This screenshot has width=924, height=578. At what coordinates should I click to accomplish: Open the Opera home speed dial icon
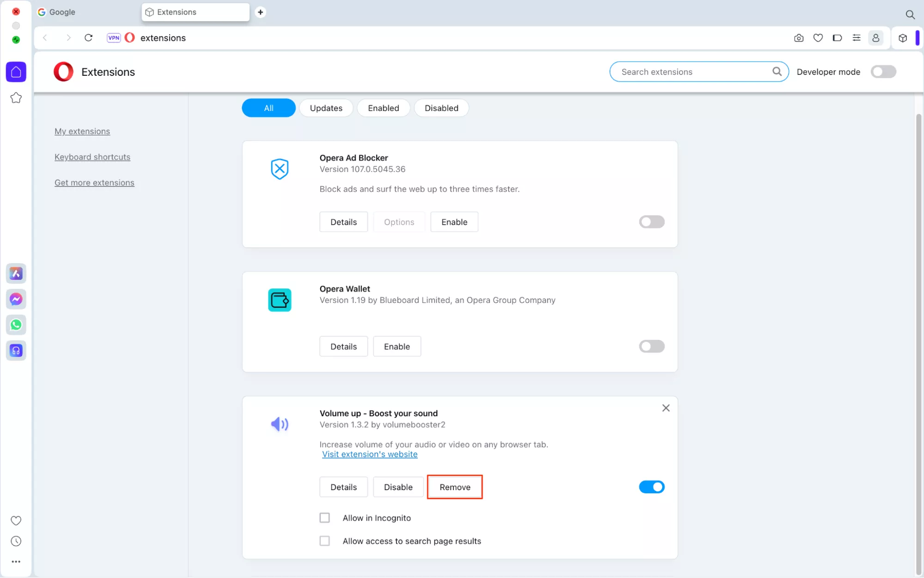(16, 72)
